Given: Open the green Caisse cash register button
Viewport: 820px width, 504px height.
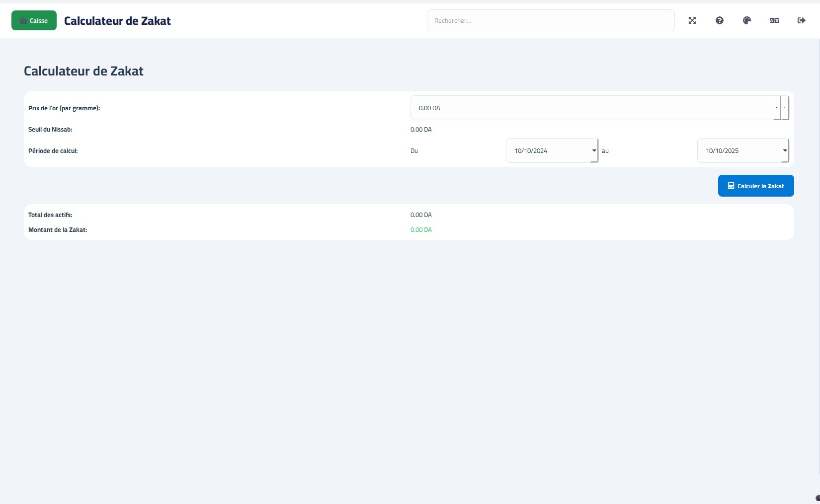Looking at the screenshot, I should coord(34,20).
